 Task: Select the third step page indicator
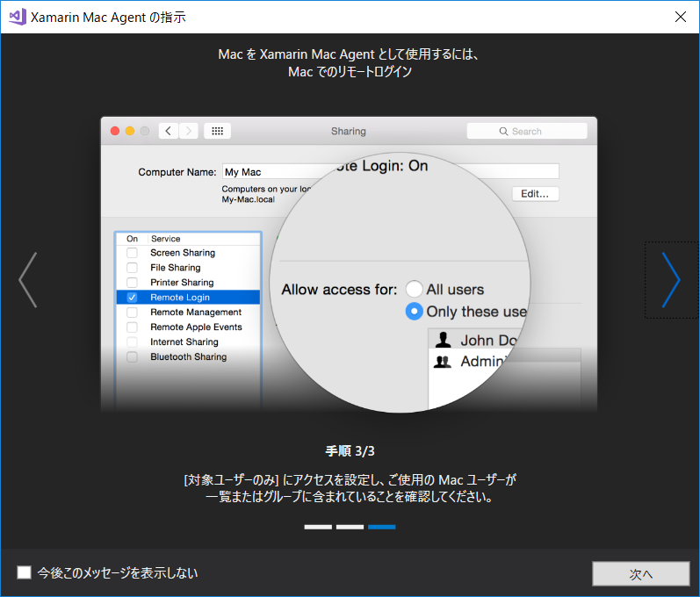coord(382,527)
